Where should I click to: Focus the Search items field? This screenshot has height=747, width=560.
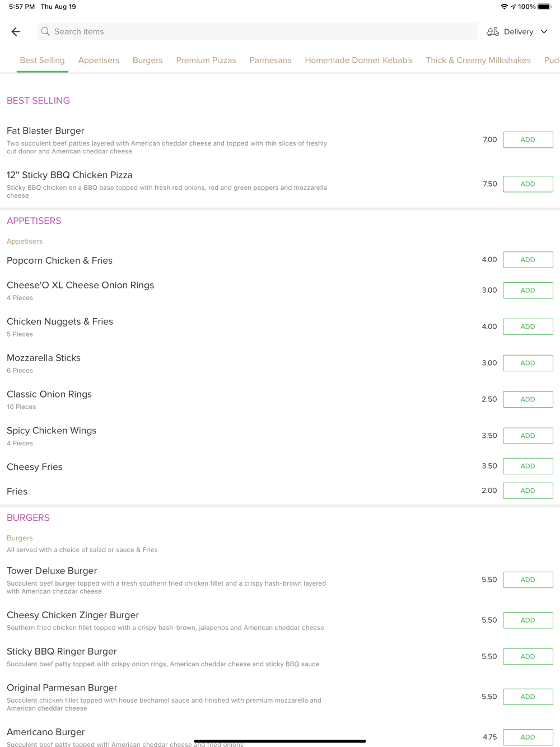point(257,32)
